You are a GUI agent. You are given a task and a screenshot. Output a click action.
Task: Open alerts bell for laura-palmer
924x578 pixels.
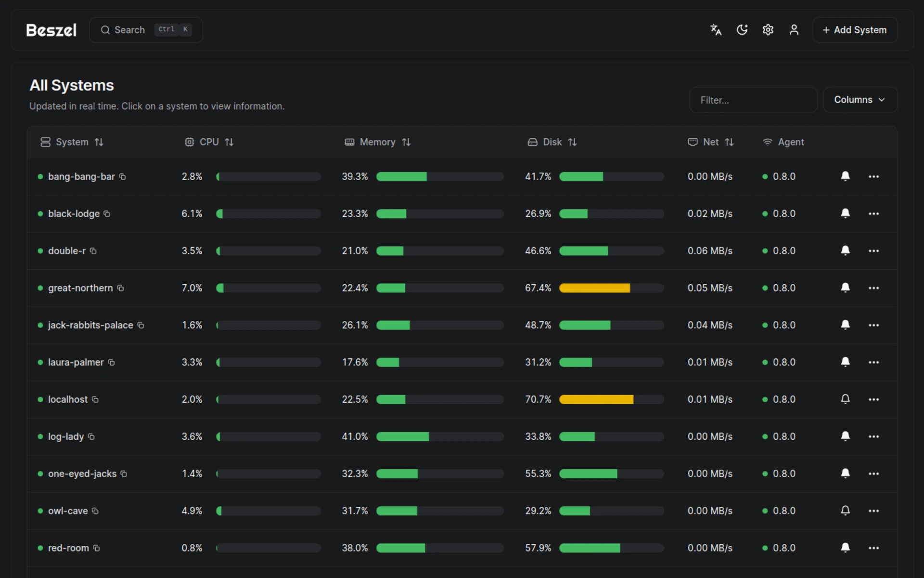(x=845, y=362)
